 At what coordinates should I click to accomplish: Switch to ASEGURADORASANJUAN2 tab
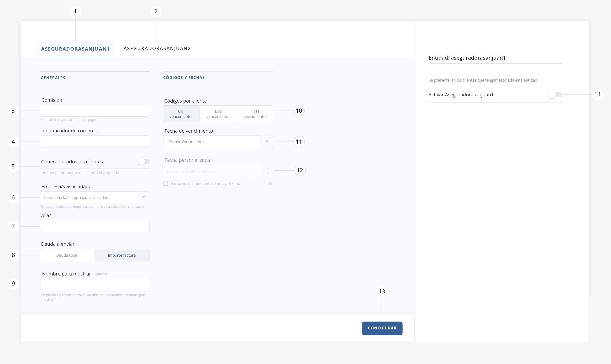[x=157, y=49]
